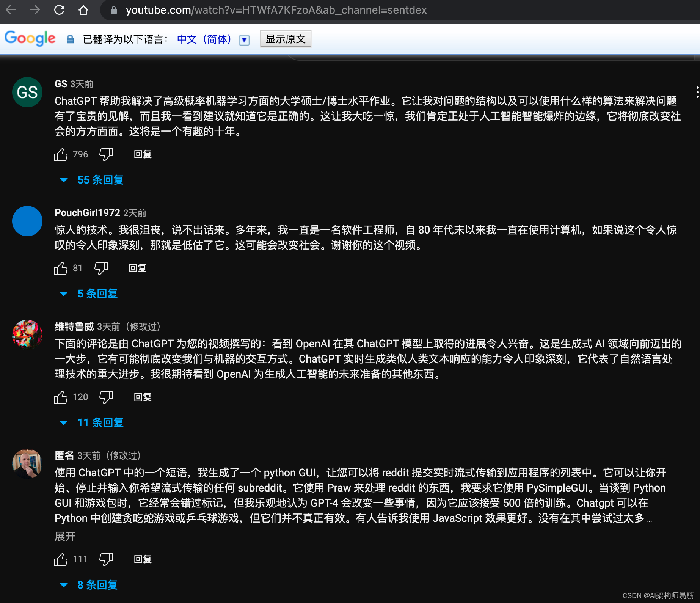Viewport: 700px width, 603px height.
Task: Expand the 55 条回复 under GS's comment
Action: click(100, 180)
